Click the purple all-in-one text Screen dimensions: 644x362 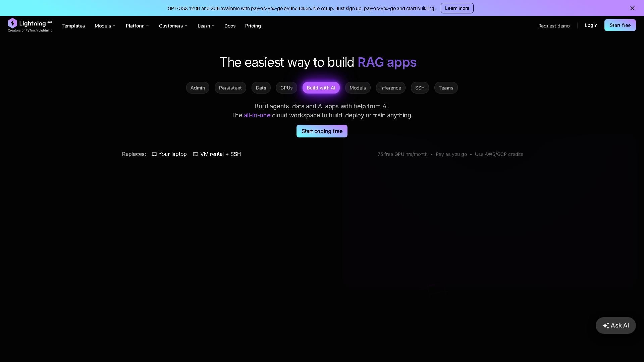pyautogui.click(x=257, y=115)
